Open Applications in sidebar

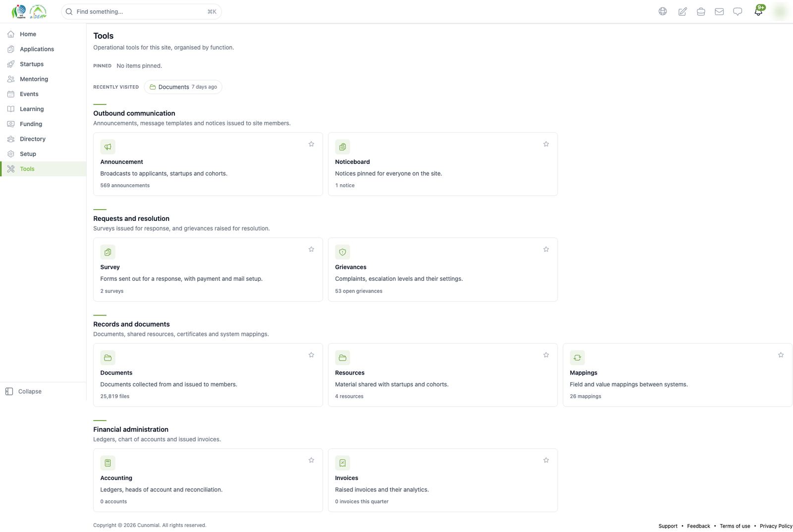43,49
